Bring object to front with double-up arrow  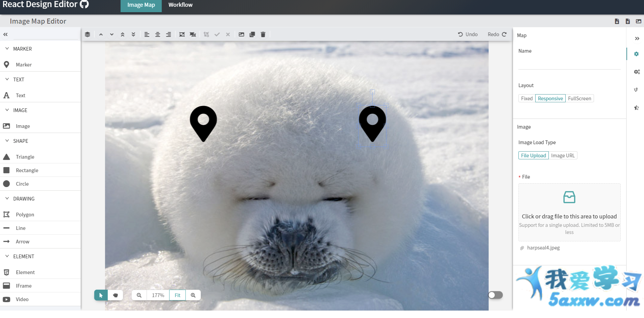pos(123,34)
